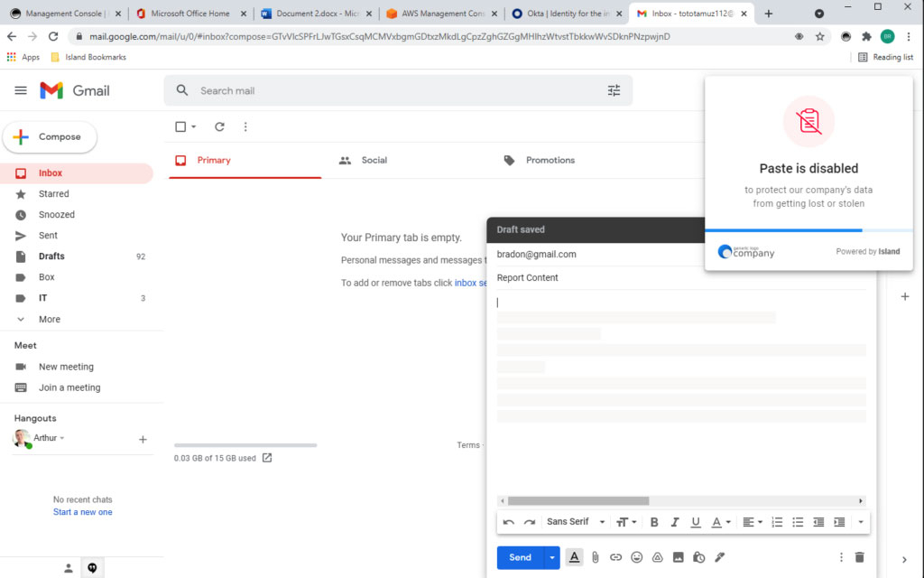Insert an emoji in the draft
Image resolution: width=924 pixels, height=578 pixels.
tap(637, 557)
